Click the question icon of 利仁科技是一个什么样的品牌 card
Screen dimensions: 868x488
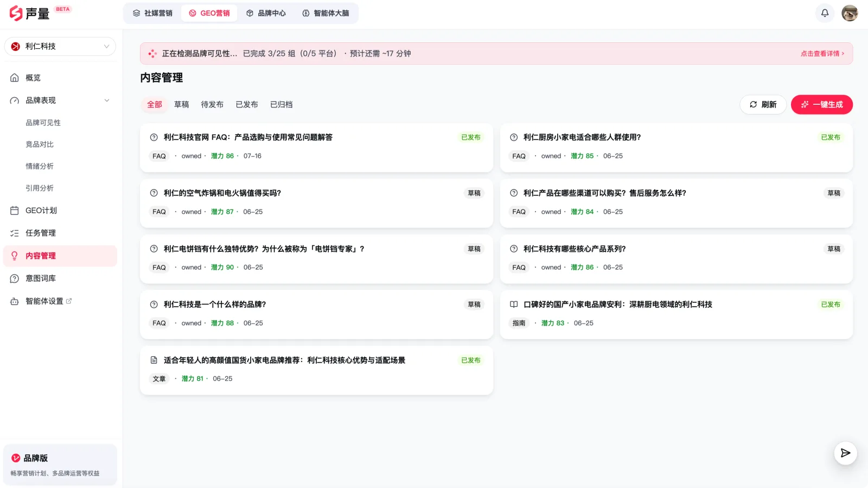(154, 305)
